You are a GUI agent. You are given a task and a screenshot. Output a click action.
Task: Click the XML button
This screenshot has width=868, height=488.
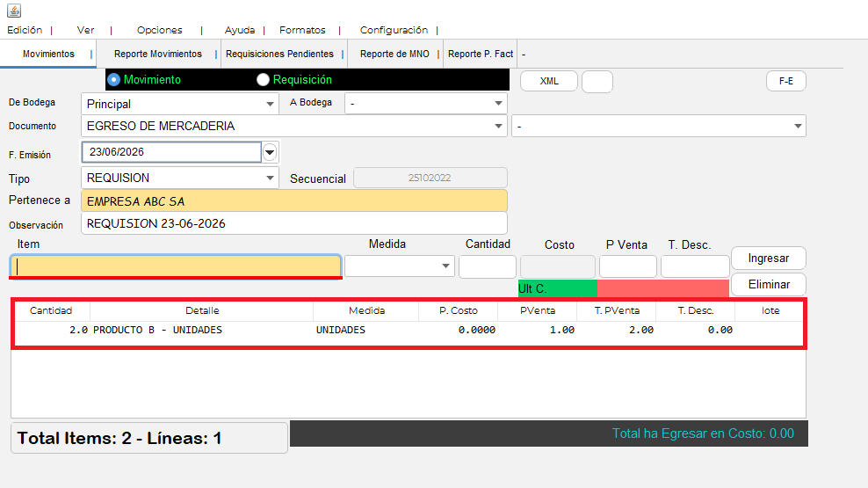[x=549, y=81]
